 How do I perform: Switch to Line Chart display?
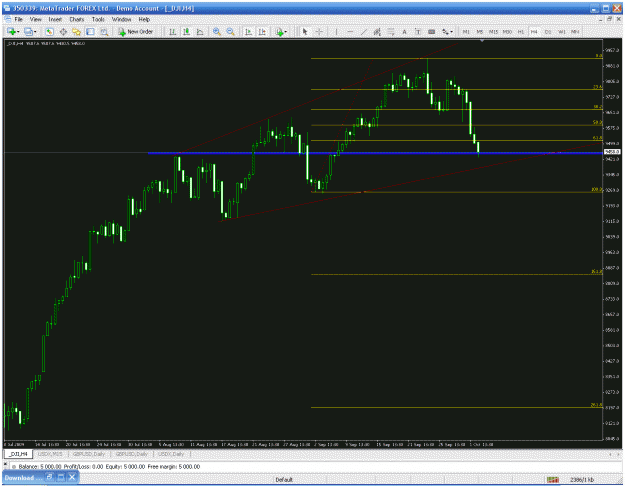(x=200, y=31)
